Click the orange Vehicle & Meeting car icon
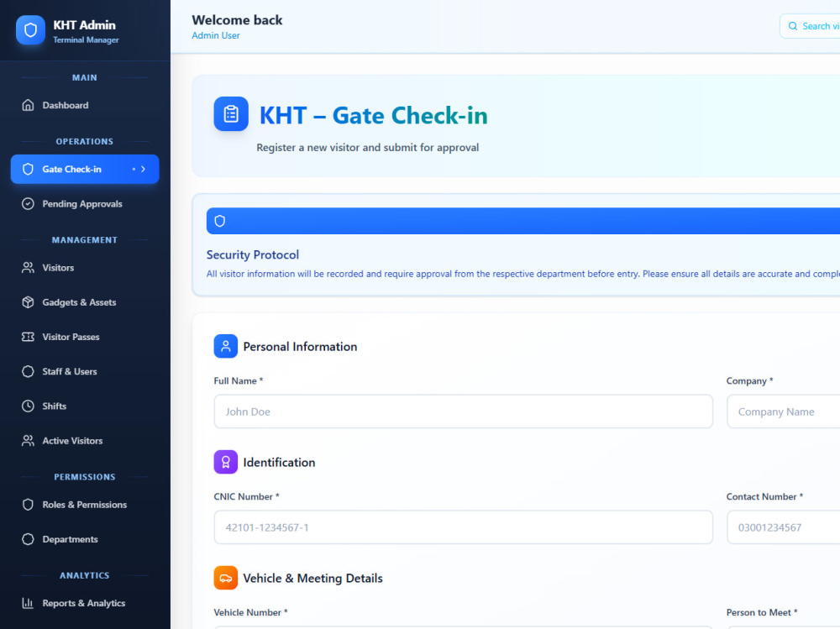This screenshot has height=629, width=840. coord(225,578)
